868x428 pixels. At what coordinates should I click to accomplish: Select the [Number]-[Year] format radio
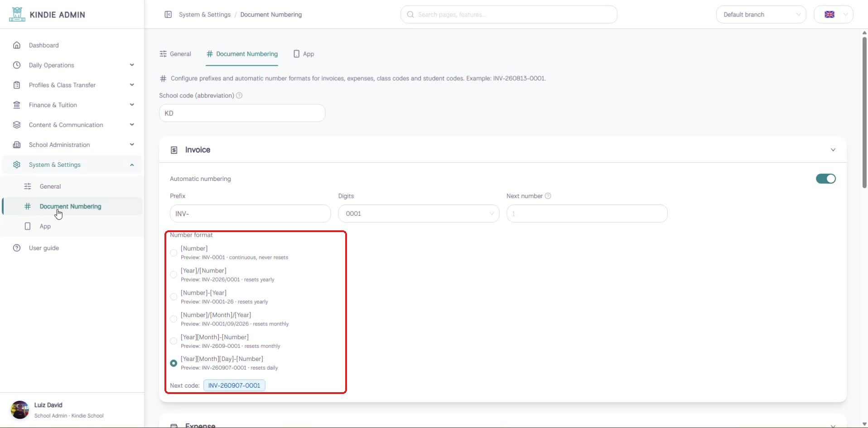coord(174,297)
